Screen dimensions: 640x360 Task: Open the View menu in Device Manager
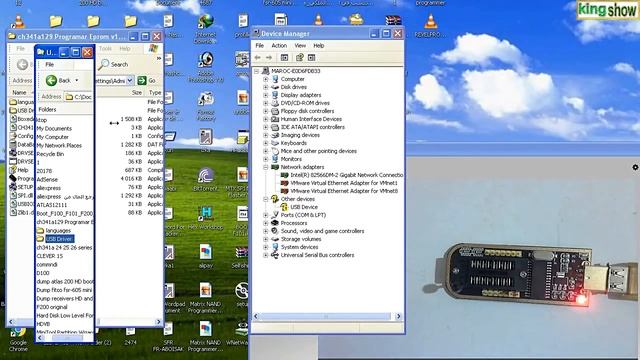300,46
